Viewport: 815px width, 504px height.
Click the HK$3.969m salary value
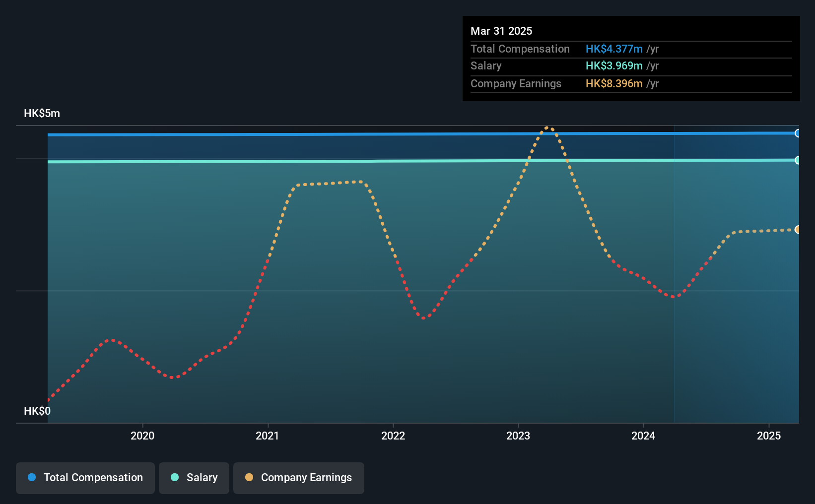click(x=614, y=65)
